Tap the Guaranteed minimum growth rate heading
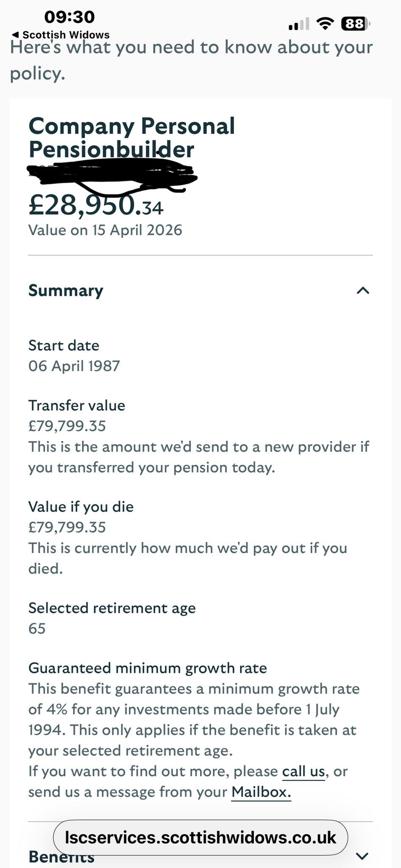The width and height of the screenshot is (401, 868). click(x=148, y=668)
